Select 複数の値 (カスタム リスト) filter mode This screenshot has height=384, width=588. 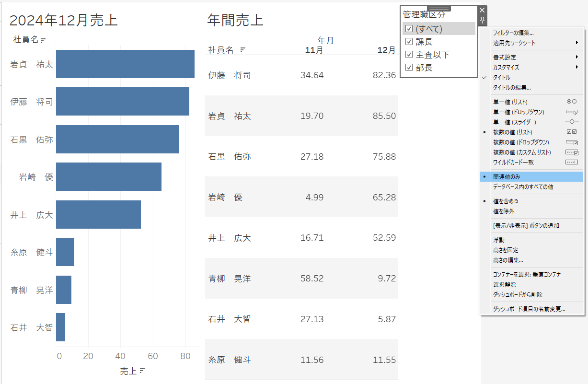531,152
